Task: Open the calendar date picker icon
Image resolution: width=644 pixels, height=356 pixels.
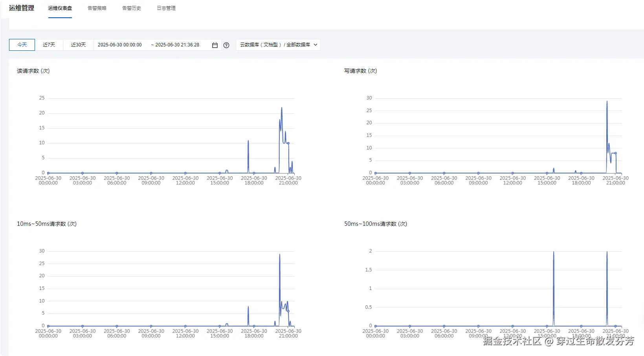Action: tap(215, 45)
